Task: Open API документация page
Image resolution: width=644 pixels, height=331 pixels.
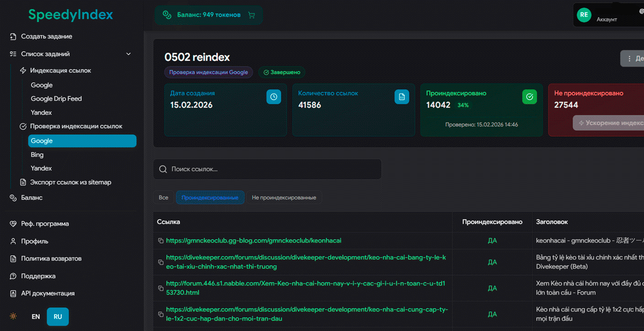Action: (48, 293)
